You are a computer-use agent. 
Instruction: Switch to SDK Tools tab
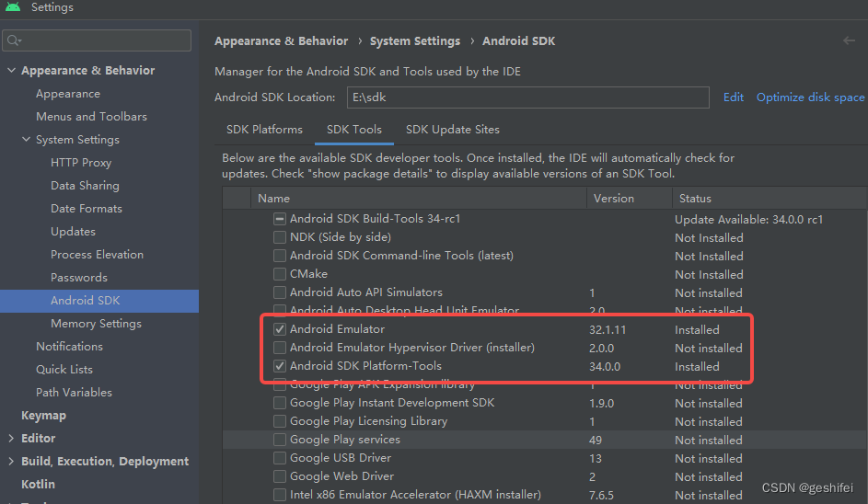coord(354,130)
